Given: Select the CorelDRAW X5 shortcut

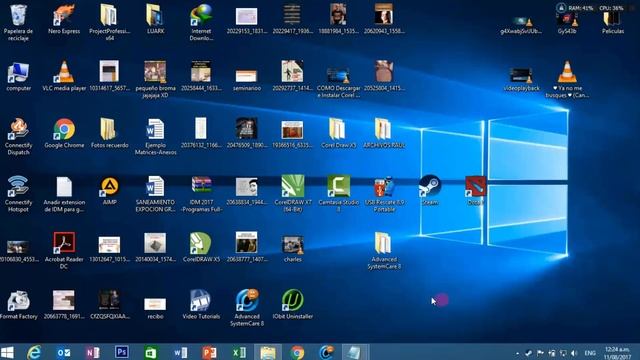Looking at the screenshot, I should pyautogui.click(x=201, y=243).
